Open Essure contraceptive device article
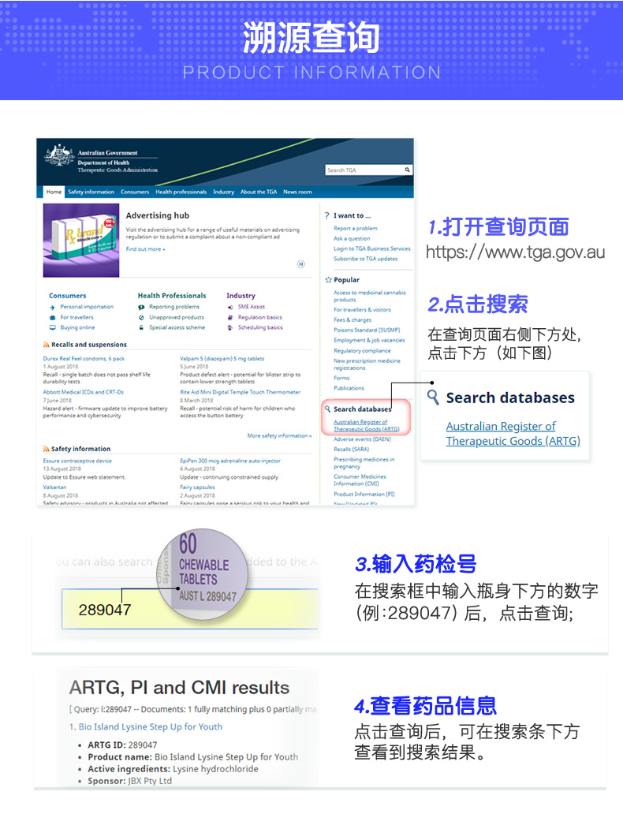This screenshot has width=623, height=840. tap(77, 461)
